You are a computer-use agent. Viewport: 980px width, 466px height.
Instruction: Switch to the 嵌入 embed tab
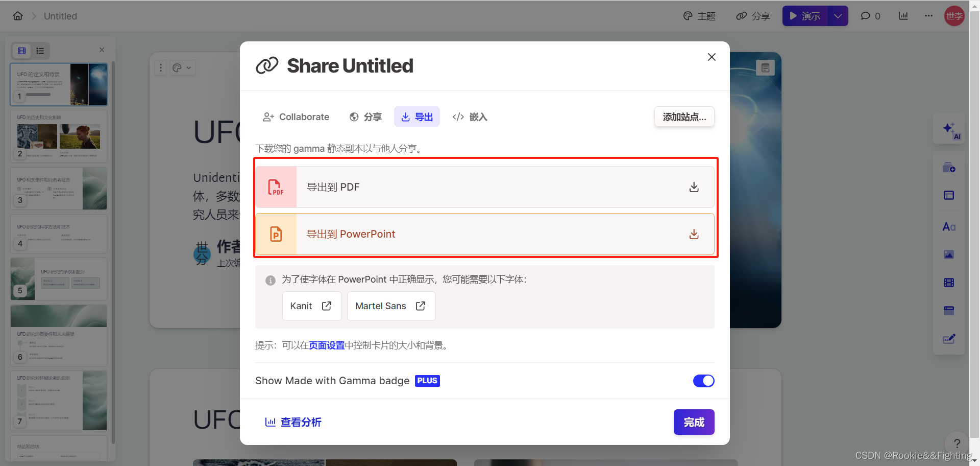[470, 117]
